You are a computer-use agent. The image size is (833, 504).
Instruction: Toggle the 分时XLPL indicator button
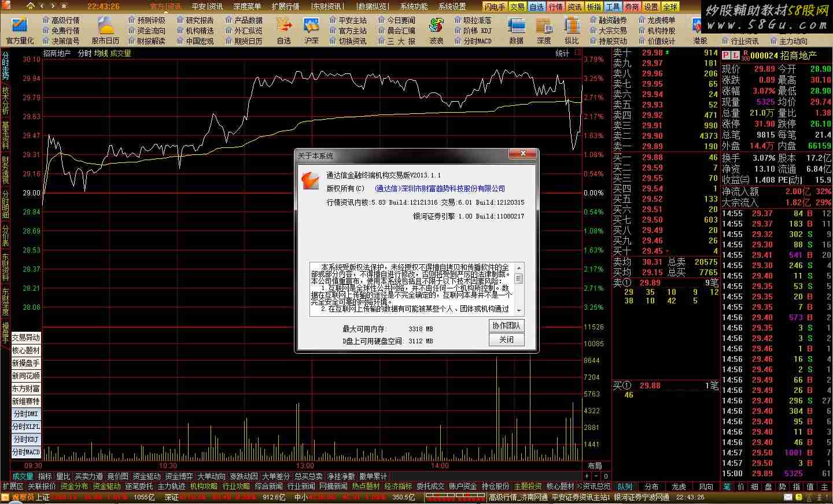click(26, 427)
